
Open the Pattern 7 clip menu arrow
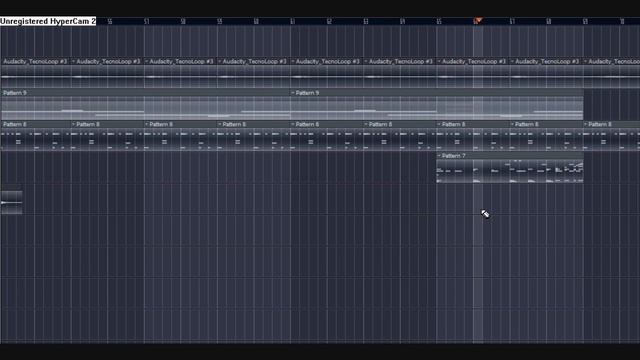[439, 156]
